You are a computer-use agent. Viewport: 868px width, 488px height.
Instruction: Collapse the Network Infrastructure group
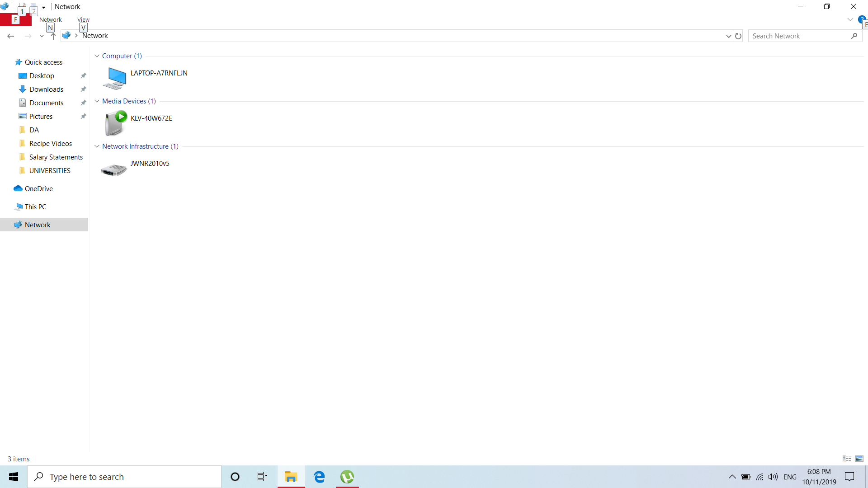point(97,146)
